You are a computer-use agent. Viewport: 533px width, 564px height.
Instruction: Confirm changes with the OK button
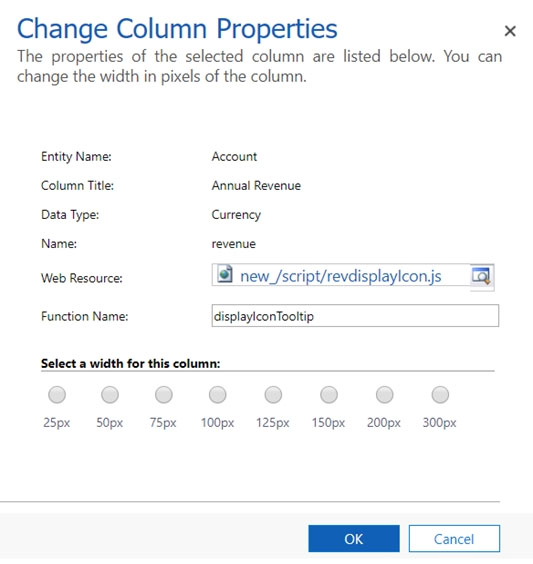(x=354, y=538)
